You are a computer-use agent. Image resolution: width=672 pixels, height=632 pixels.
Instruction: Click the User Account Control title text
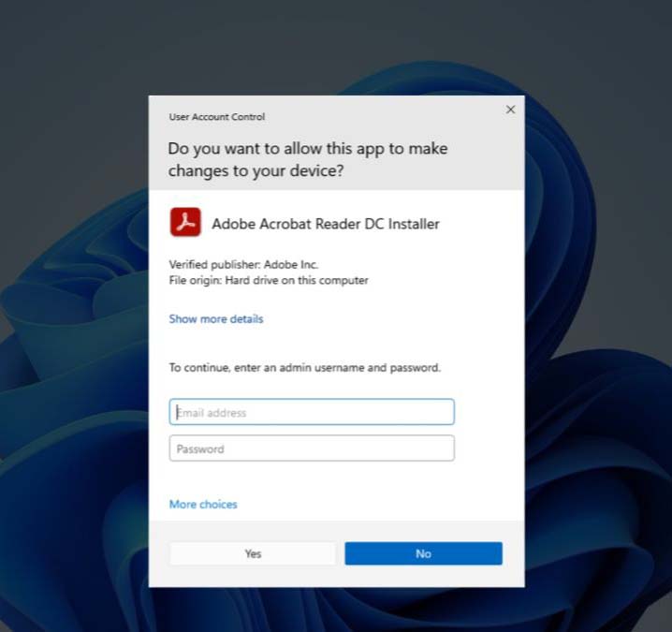[x=217, y=117]
